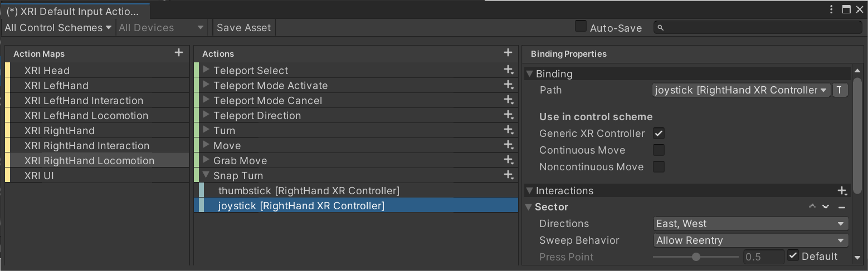This screenshot has width=868, height=271.
Task: Click the T button beside Path
Action: (840, 90)
